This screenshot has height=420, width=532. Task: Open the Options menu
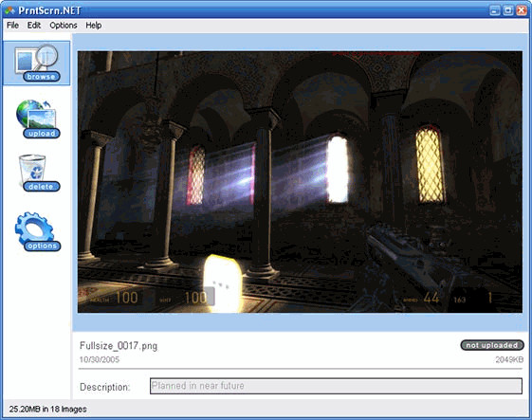tap(64, 26)
